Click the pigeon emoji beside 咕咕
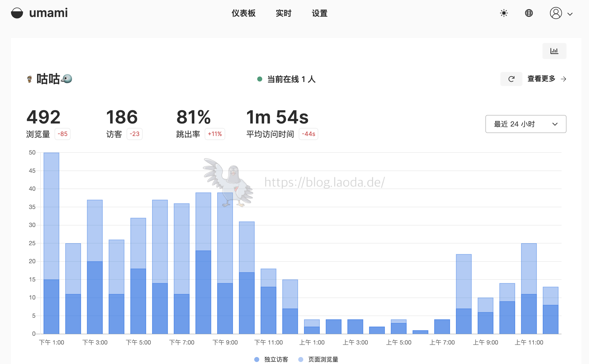 (67, 79)
